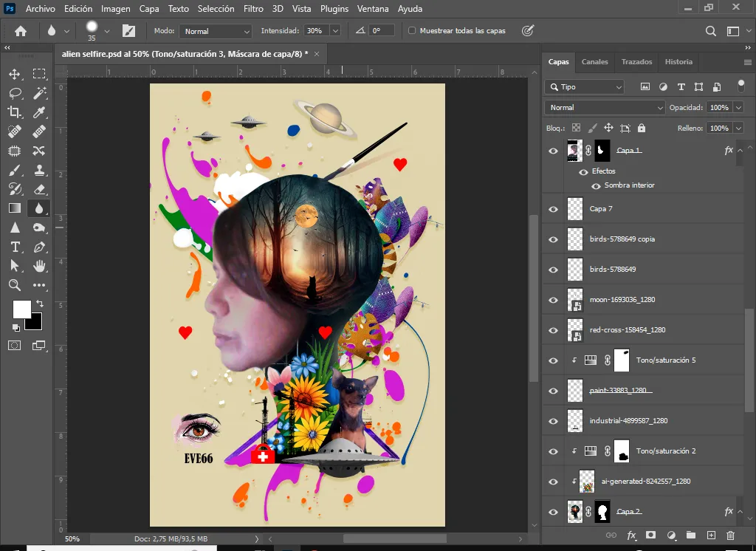Select the birds-5788649 copia layer

point(622,239)
